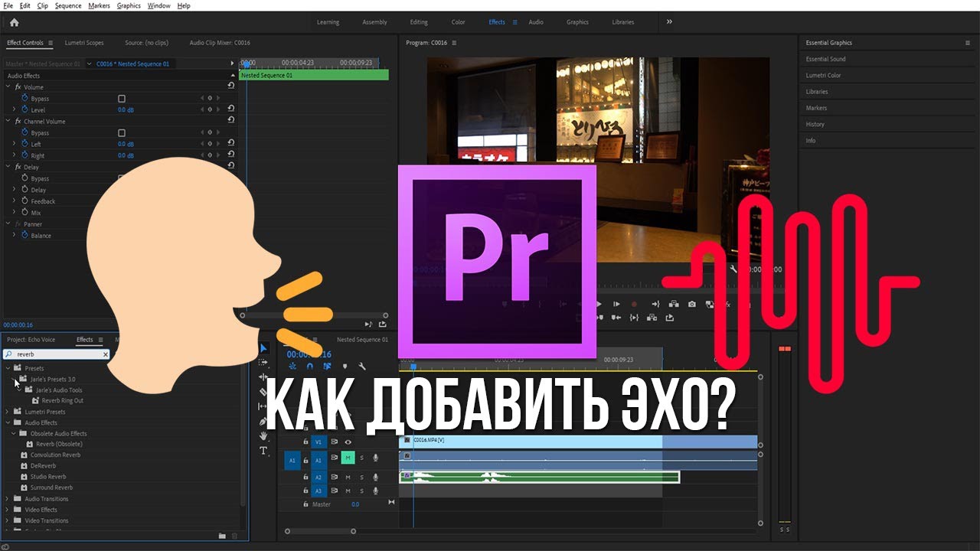This screenshot has width=980, height=551.
Task: Toggle Snap magnet in timeline
Action: pyautogui.click(x=310, y=367)
